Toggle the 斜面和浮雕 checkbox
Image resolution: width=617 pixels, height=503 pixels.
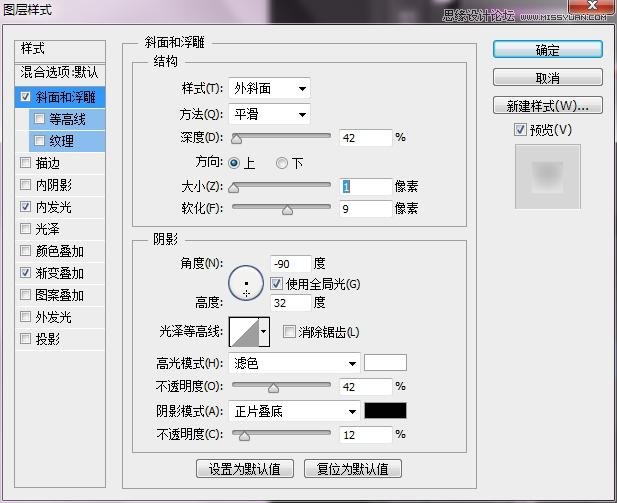[25, 96]
